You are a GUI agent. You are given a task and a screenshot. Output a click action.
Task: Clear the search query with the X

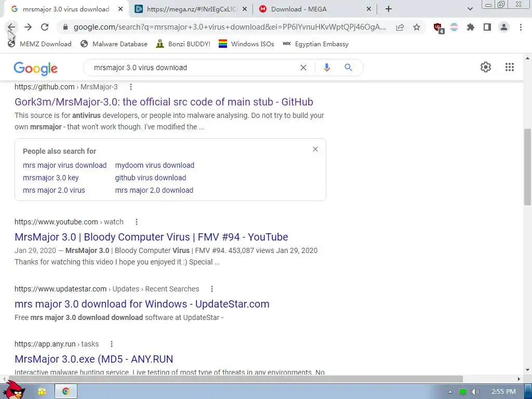point(303,68)
